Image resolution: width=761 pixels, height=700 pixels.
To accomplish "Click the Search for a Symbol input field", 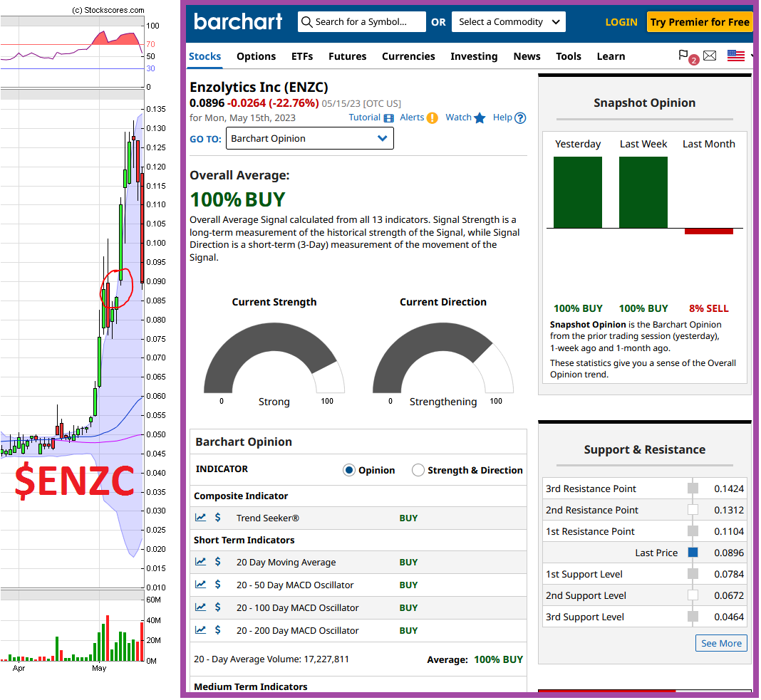I will point(363,21).
